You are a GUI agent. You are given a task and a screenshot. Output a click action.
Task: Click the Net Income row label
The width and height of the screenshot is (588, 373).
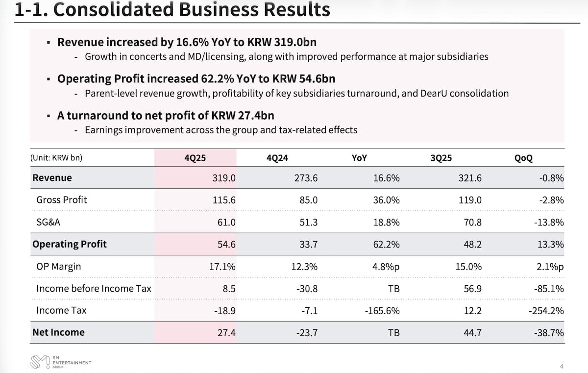[58, 332]
